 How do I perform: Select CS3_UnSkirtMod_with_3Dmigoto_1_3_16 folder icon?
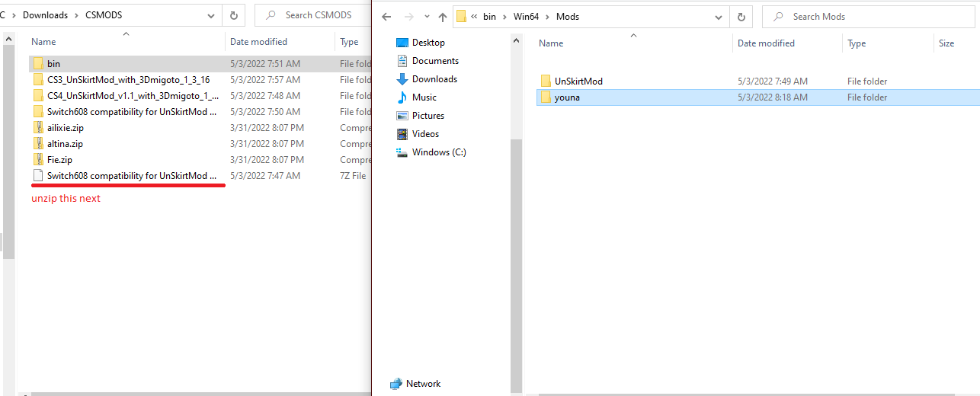[38, 79]
